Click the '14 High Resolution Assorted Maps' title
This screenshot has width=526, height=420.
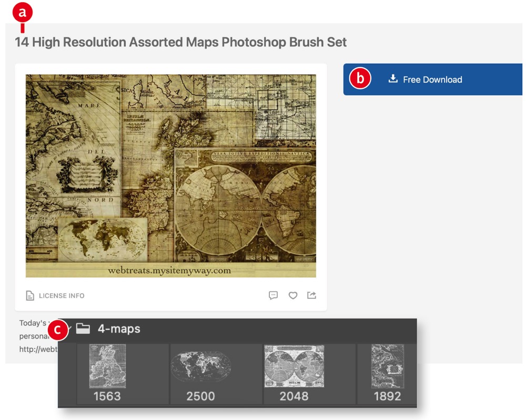[x=180, y=42]
